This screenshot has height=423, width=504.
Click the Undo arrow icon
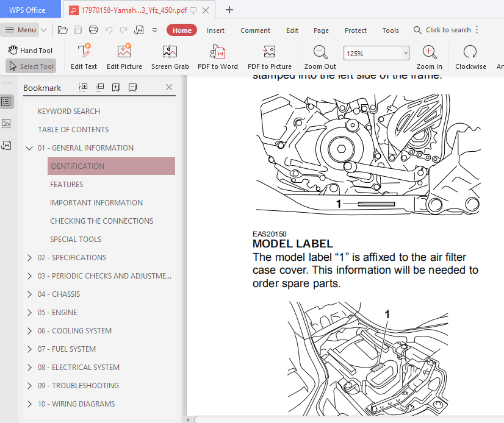(109, 30)
